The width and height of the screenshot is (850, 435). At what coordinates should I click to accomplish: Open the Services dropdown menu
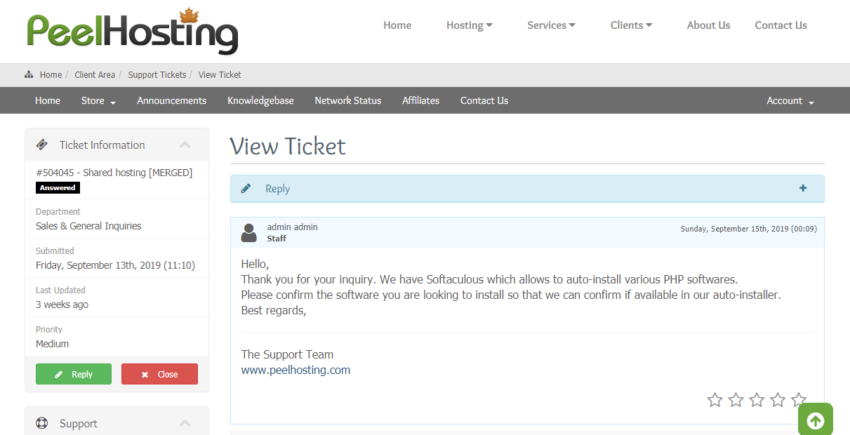pyautogui.click(x=551, y=25)
